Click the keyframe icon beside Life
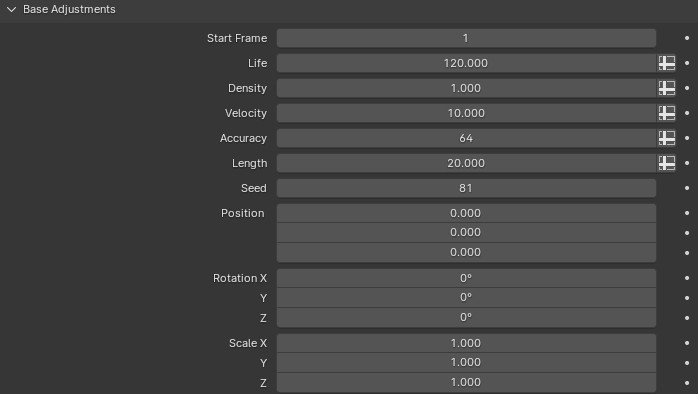The height and width of the screenshot is (394, 698). coord(666,63)
